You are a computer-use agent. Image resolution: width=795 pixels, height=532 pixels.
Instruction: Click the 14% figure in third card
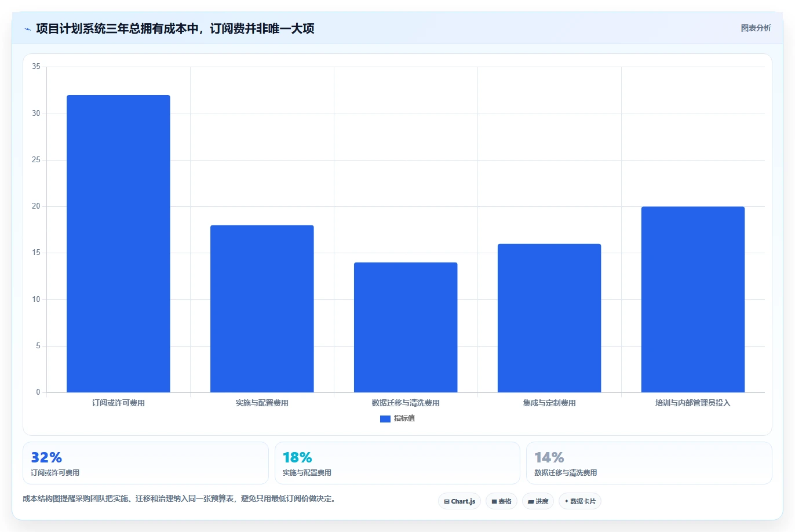549,457
